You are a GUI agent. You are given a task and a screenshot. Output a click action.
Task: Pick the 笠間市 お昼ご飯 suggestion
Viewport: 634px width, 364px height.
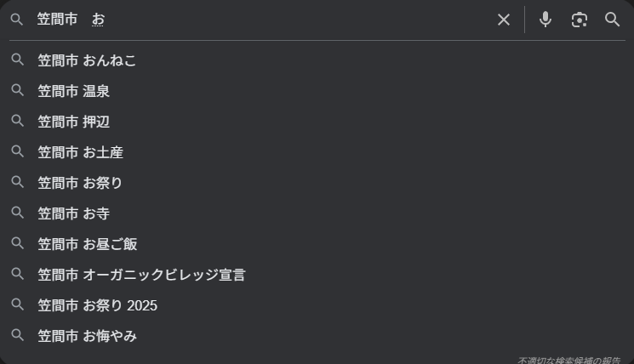click(88, 244)
